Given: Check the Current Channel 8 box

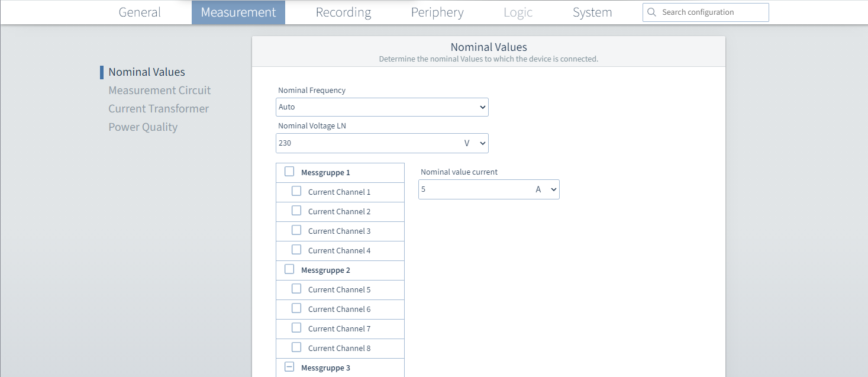Looking at the screenshot, I should pyautogui.click(x=296, y=347).
